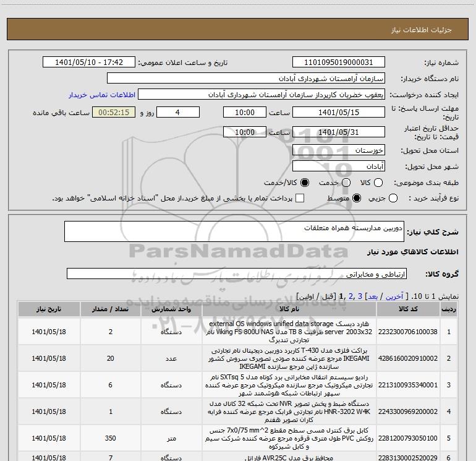Image resolution: width=476 pixels, height=461 pixels.
Task: Open the آخرین (last) page link
Action: pos(394,296)
